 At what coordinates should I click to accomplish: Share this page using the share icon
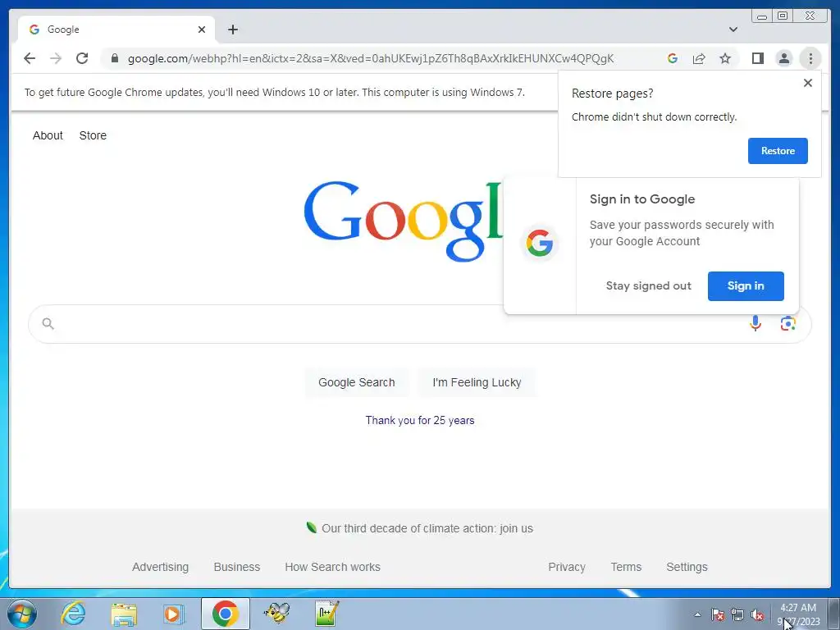(x=699, y=58)
